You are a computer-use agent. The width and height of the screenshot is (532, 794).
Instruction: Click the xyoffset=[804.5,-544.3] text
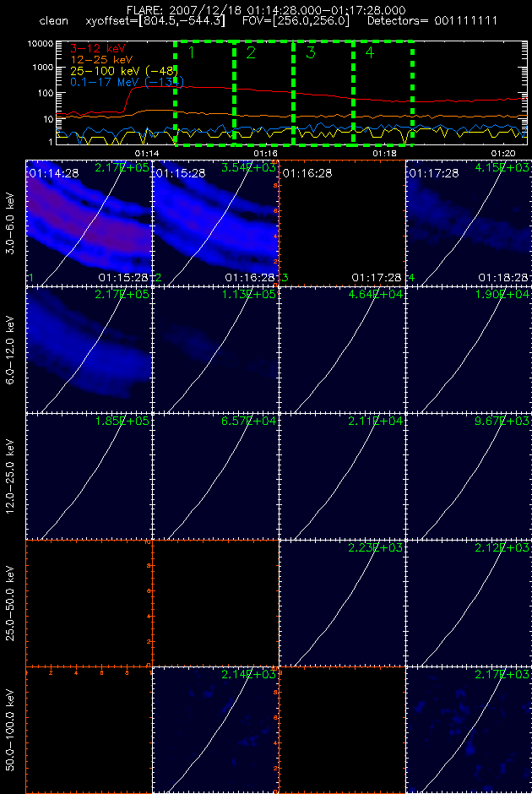pos(155,21)
